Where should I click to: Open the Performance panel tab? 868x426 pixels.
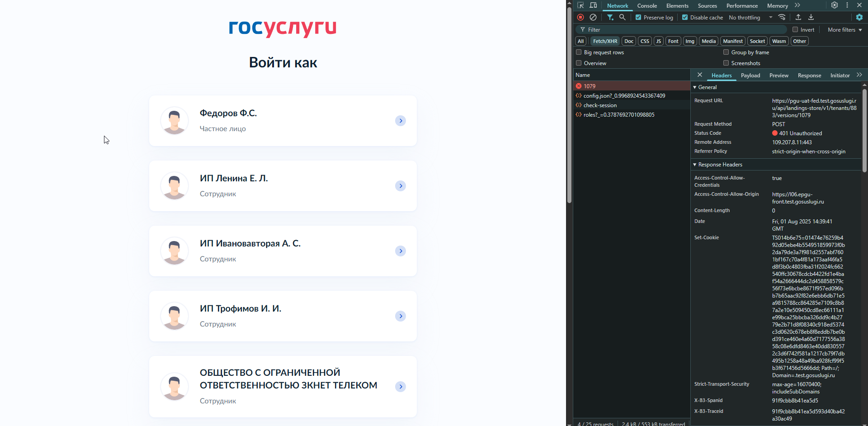coord(742,6)
